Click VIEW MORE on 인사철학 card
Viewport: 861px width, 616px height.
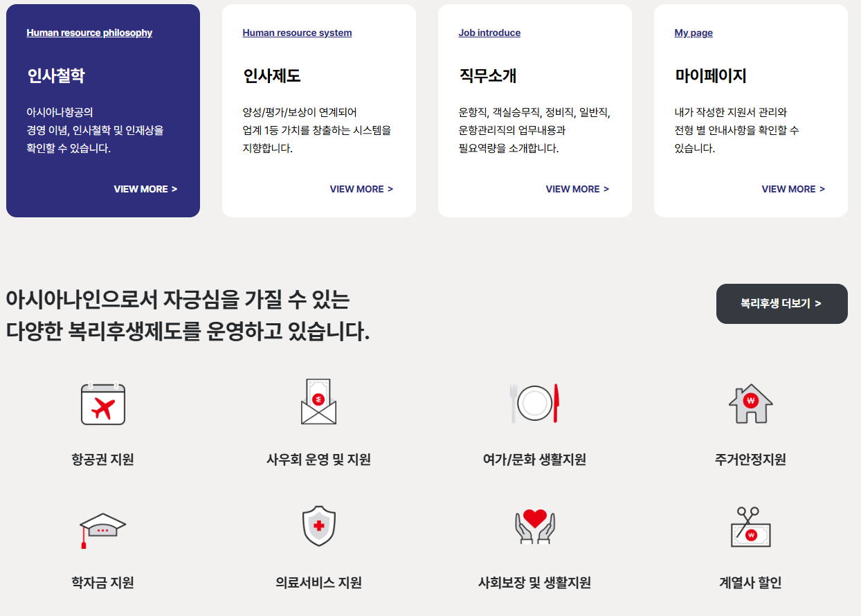tap(145, 189)
